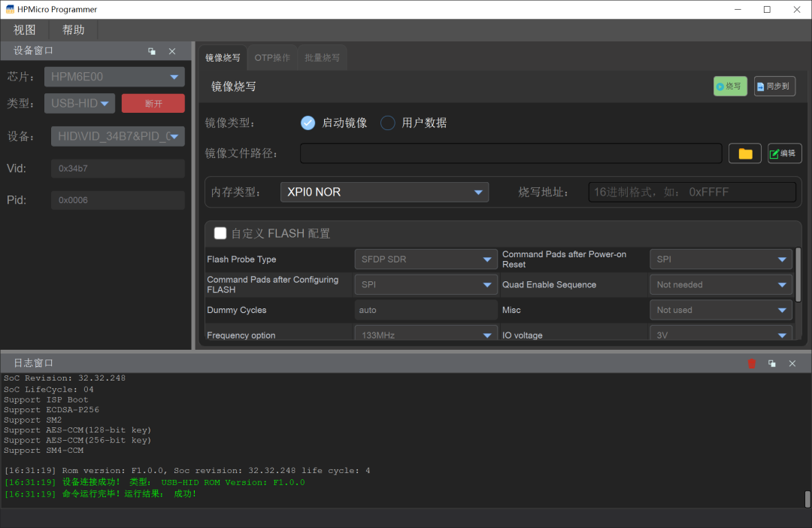Float the 设备窗口 device panel
812x528 pixels.
[152, 51]
